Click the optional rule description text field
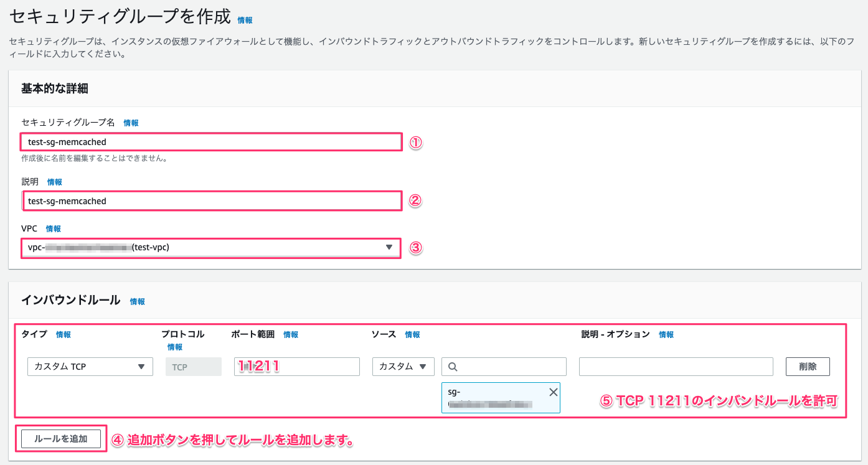 coord(676,366)
